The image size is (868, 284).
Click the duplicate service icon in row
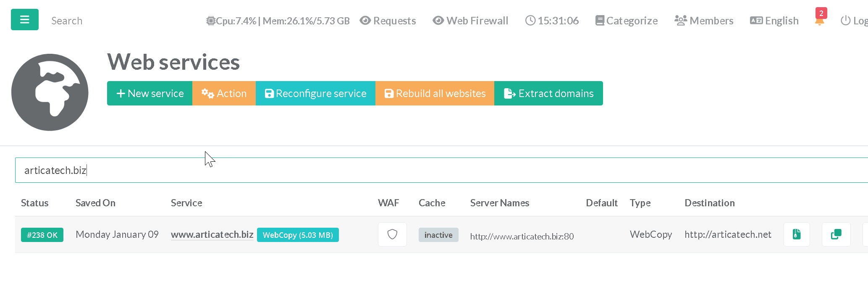pos(836,234)
